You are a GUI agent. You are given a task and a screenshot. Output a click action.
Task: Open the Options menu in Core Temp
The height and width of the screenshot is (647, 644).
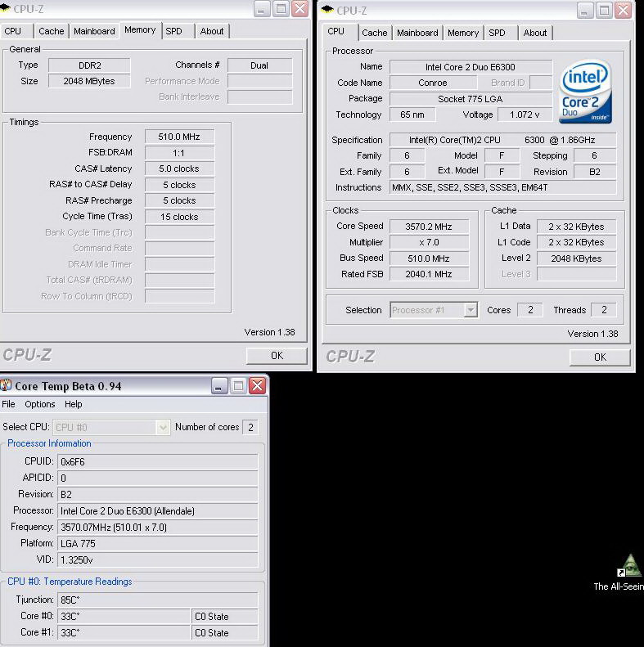click(39, 404)
